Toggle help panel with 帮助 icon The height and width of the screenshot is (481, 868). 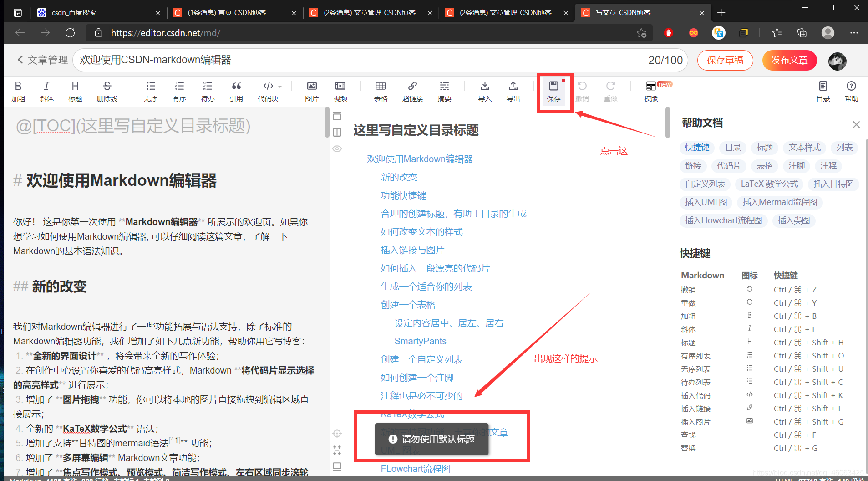851,91
